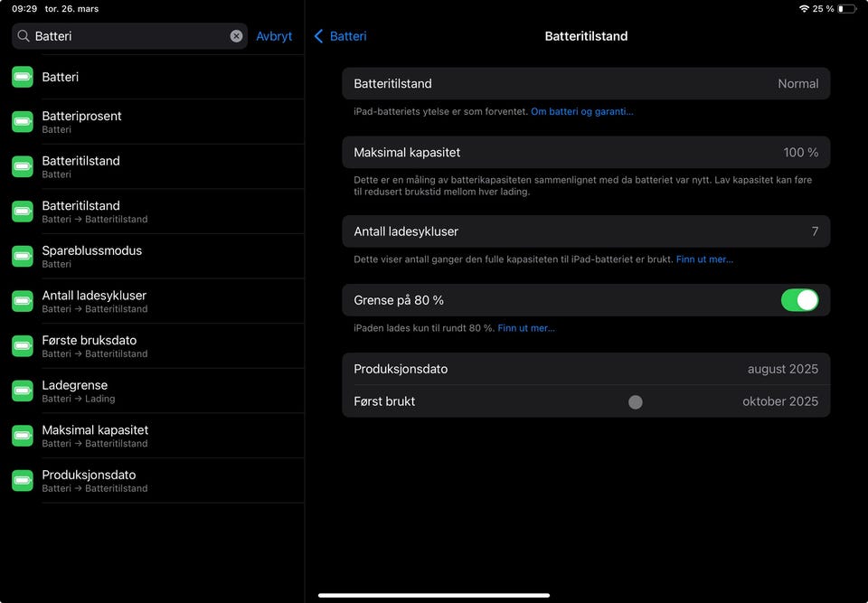Cancel search with Avbryt

coord(274,36)
